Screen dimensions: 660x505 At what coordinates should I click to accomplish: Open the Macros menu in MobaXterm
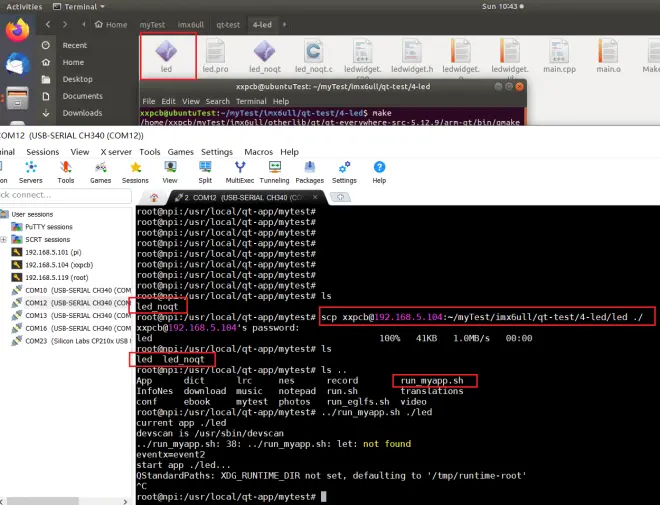258,152
